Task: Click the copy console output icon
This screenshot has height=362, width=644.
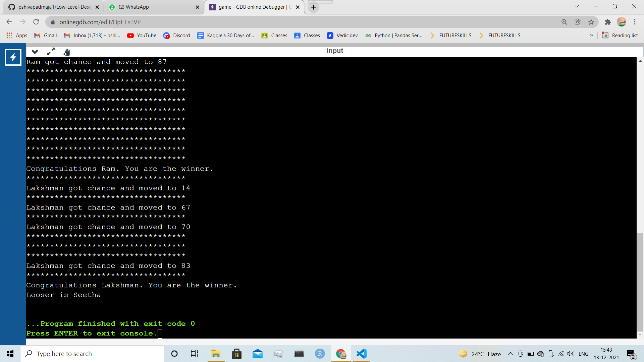Action: point(66,52)
